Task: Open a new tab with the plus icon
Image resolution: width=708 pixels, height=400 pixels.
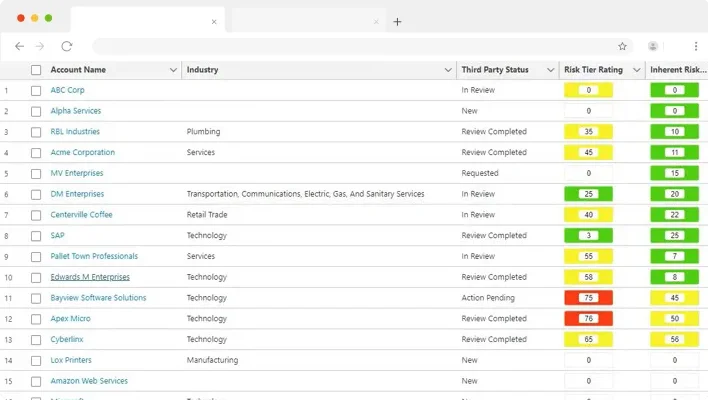Action: tap(397, 21)
